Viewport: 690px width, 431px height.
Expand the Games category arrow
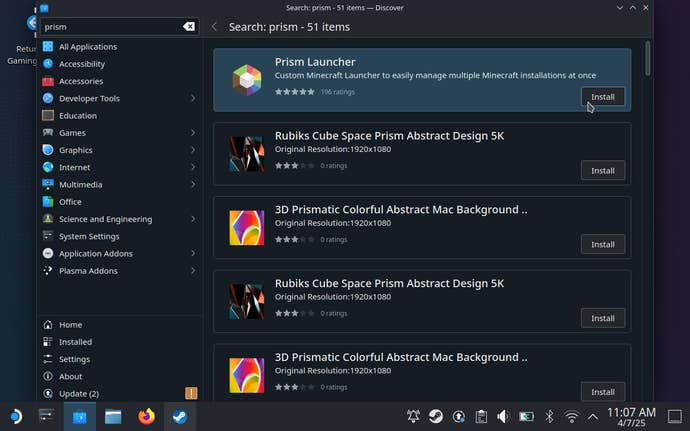point(192,133)
